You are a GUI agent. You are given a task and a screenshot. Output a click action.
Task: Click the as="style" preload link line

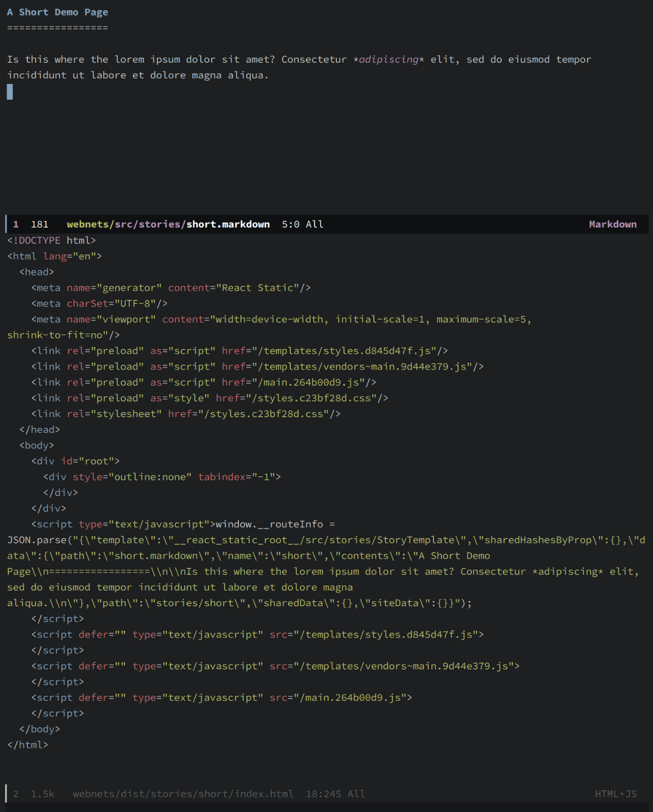click(x=209, y=398)
